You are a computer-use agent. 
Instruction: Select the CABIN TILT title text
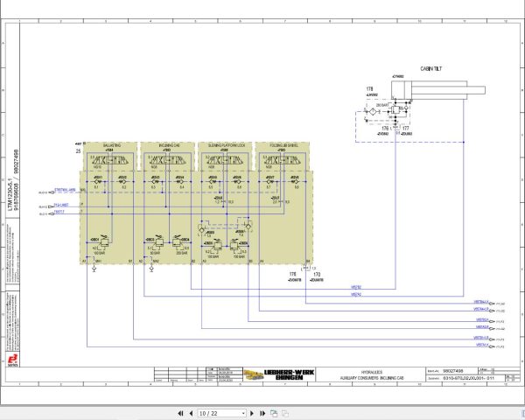click(x=430, y=68)
